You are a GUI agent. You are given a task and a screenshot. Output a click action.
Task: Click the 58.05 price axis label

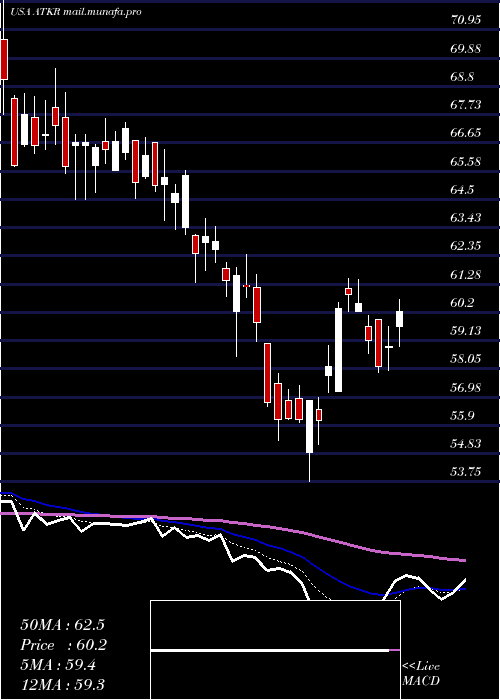tap(466, 359)
